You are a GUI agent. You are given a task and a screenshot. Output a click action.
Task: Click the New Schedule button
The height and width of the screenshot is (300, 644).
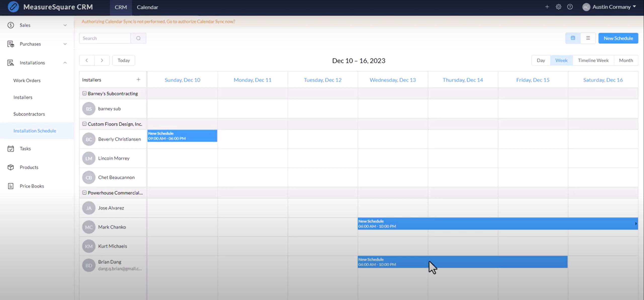click(x=618, y=38)
